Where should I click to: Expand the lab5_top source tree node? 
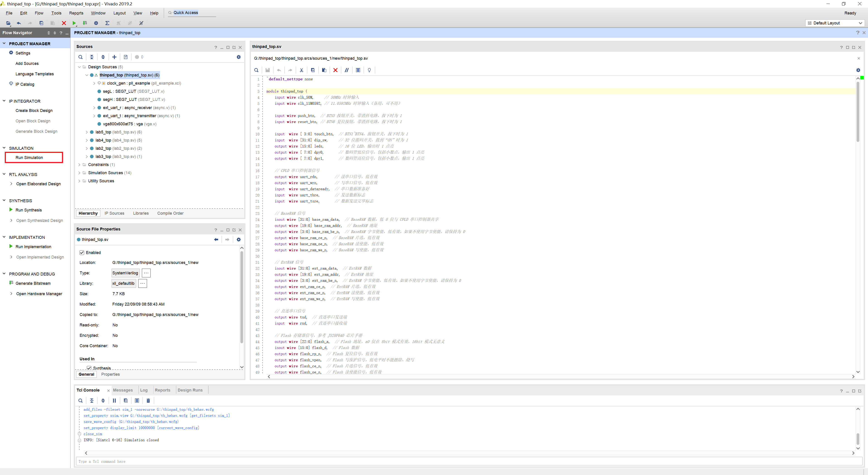pos(87,132)
